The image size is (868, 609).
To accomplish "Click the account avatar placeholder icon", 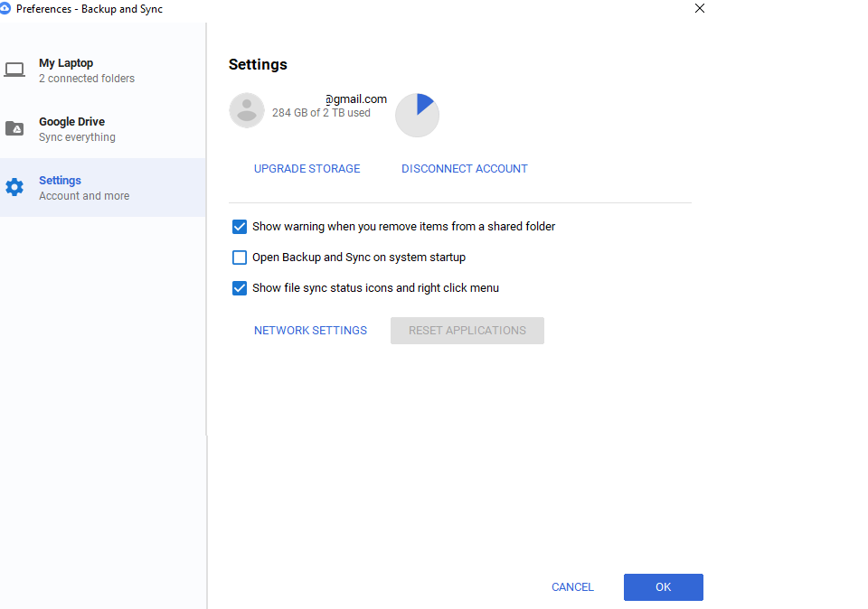I will tap(247, 110).
